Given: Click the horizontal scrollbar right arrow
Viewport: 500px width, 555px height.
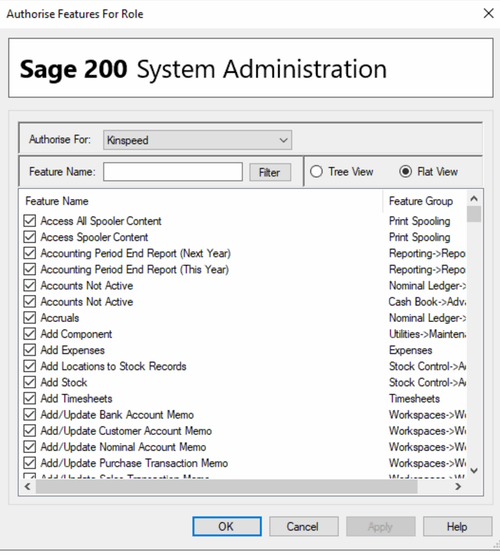Looking at the screenshot, I should click(x=458, y=487).
